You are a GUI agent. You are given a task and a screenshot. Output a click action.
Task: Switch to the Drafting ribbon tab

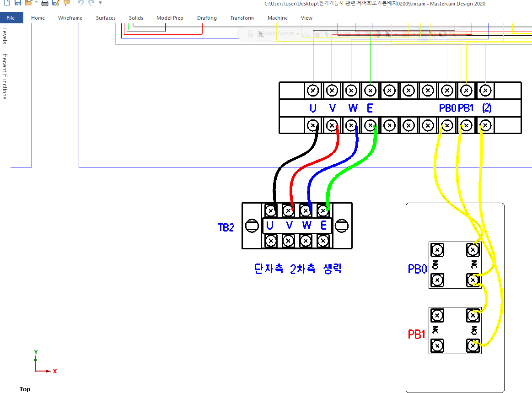click(x=207, y=18)
